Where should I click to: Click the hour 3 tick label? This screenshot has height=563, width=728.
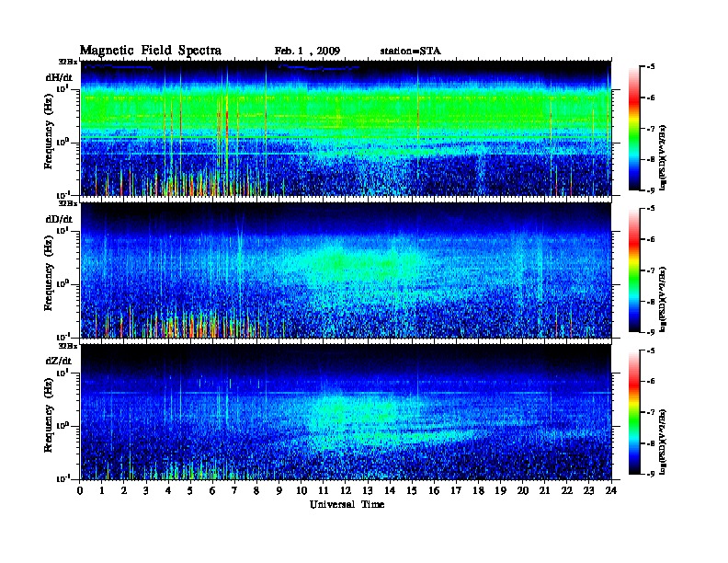click(146, 490)
